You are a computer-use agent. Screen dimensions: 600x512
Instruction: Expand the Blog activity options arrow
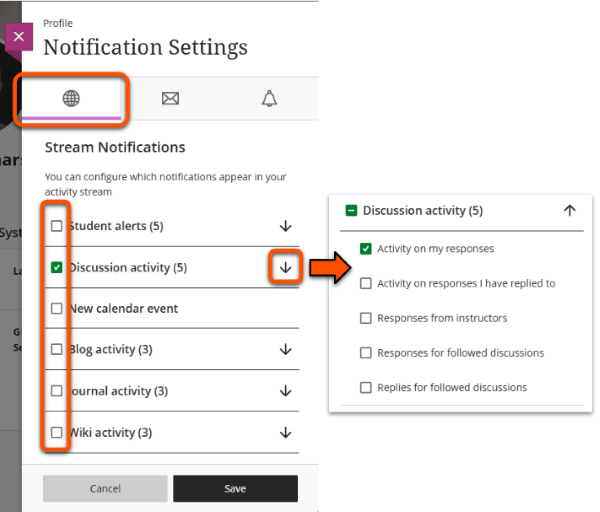pyautogui.click(x=285, y=349)
